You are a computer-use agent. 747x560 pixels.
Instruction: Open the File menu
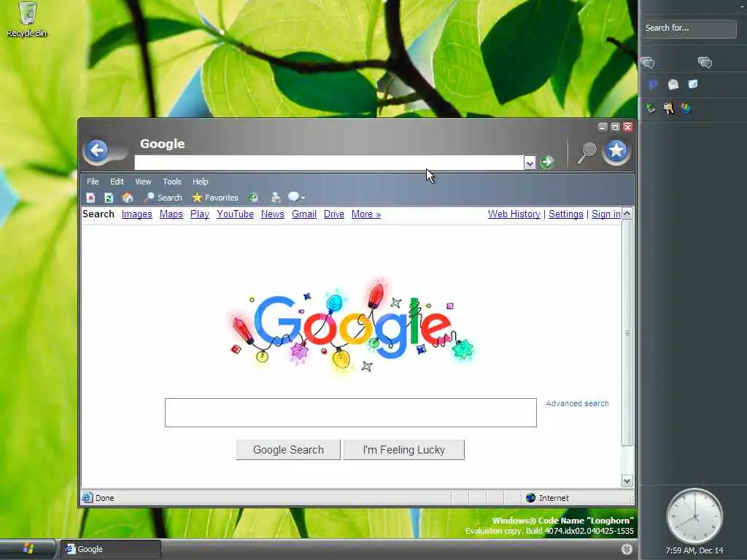(x=93, y=182)
